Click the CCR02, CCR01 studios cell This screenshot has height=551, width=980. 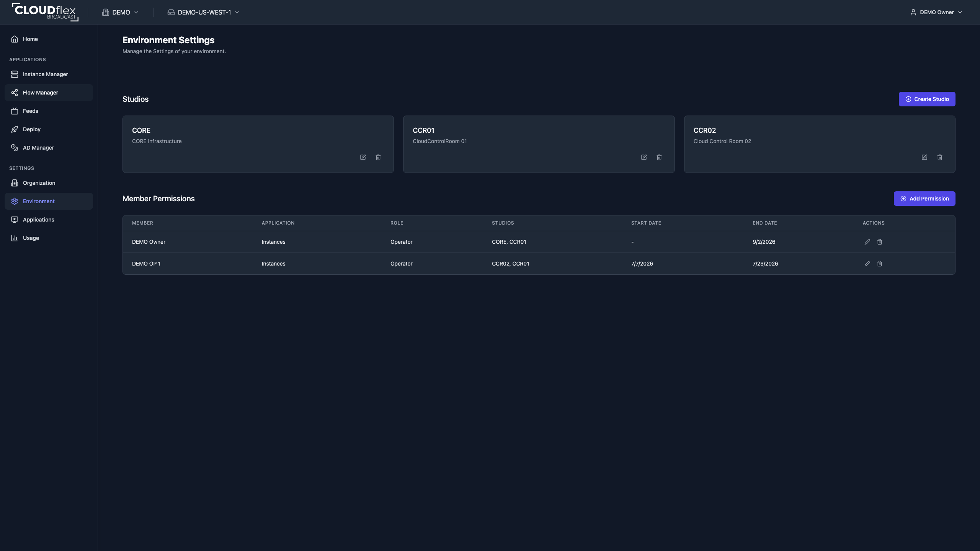coord(511,264)
